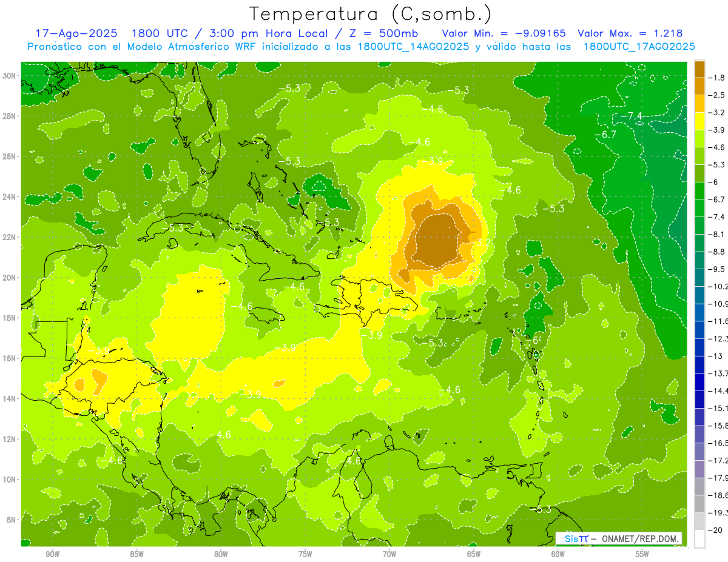
Task: Click the purple legend band between -16.5 and -17.2
Action: [x=699, y=451]
